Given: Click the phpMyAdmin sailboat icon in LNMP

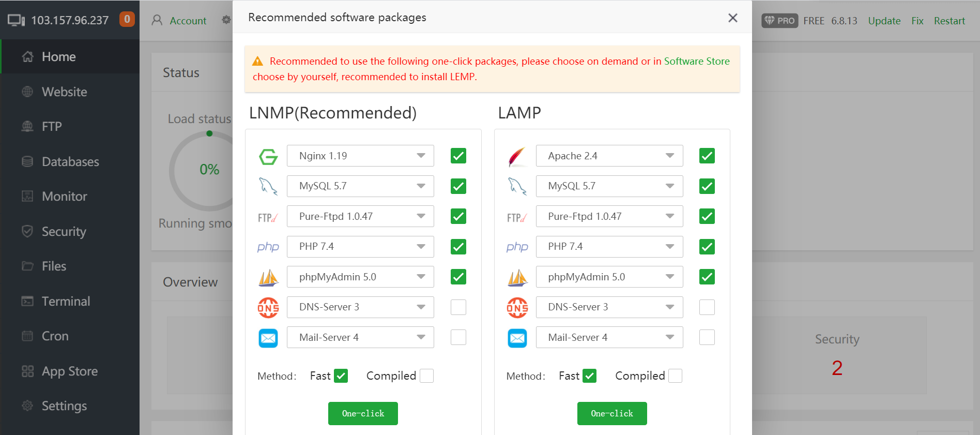Looking at the screenshot, I should (x=268, y=277).
